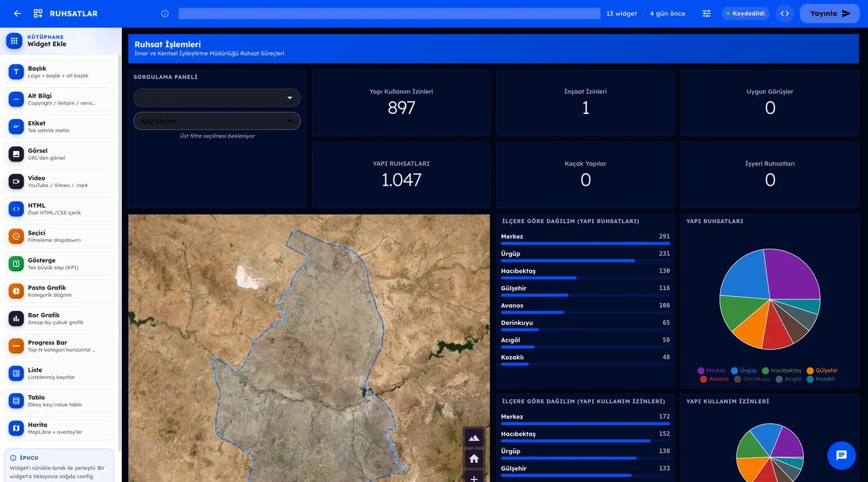Viewport: 868px width, 482px height.
Task: Add a Liste widget
Action: pyautogui.click(x=59, y=373)
